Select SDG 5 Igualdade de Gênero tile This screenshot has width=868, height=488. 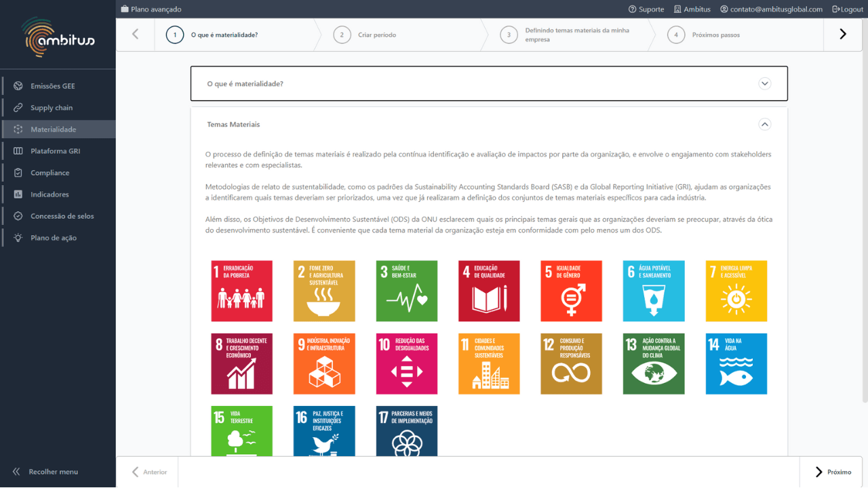pyautogui.click(x=572, y=291)
